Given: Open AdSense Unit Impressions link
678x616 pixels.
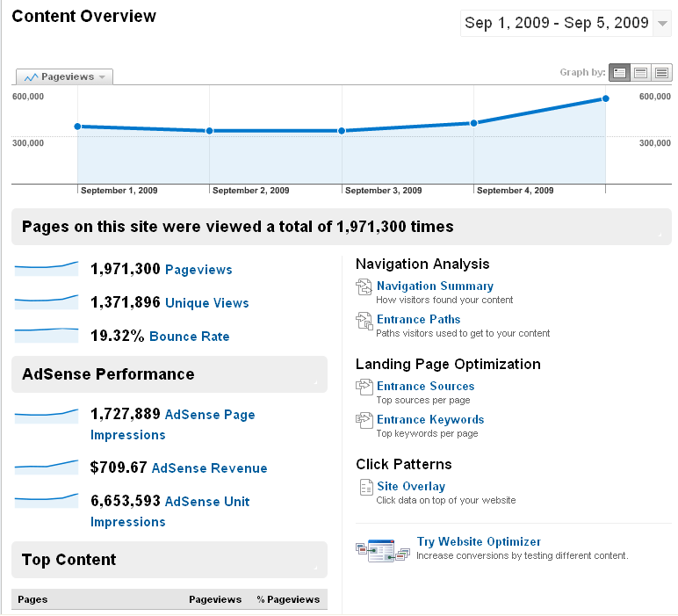Looking at the screenshot, I should click(x=169, y=511).
